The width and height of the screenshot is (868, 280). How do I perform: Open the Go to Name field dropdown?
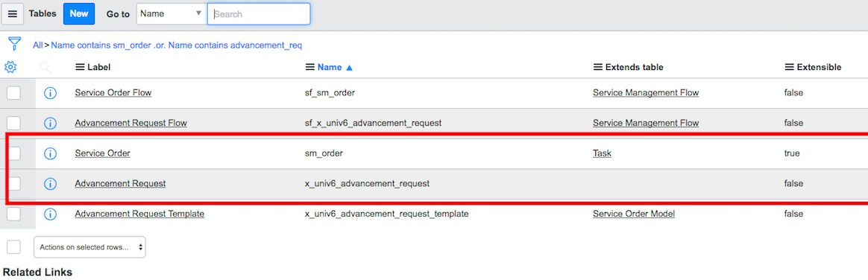(171, 14)
